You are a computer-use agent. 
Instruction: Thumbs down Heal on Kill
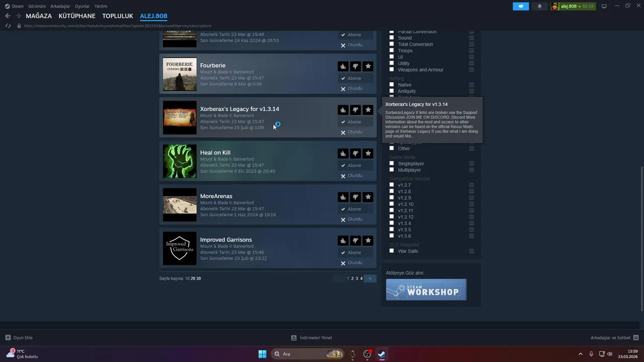point(355,153)
